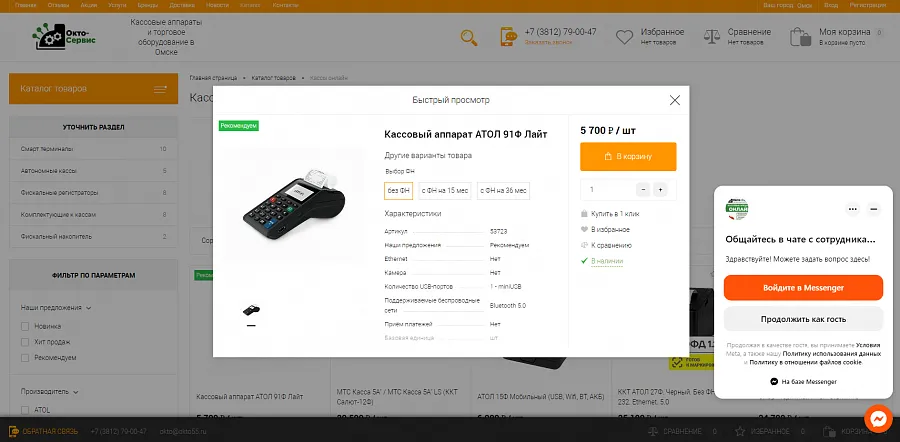This screenshot has height=442, width=900.
Task: Click 'Главная страница' breadcrumb
Action: click(x=214, y=77)
